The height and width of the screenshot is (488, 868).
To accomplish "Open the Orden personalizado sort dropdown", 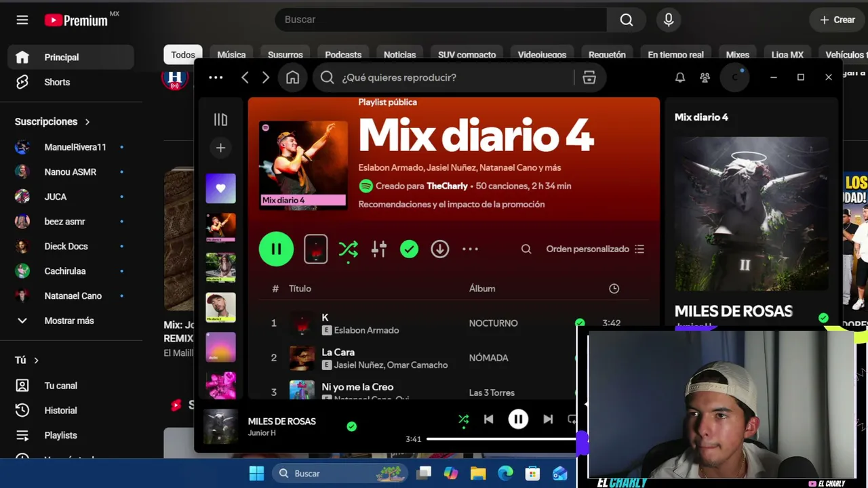I will (595, 249).
